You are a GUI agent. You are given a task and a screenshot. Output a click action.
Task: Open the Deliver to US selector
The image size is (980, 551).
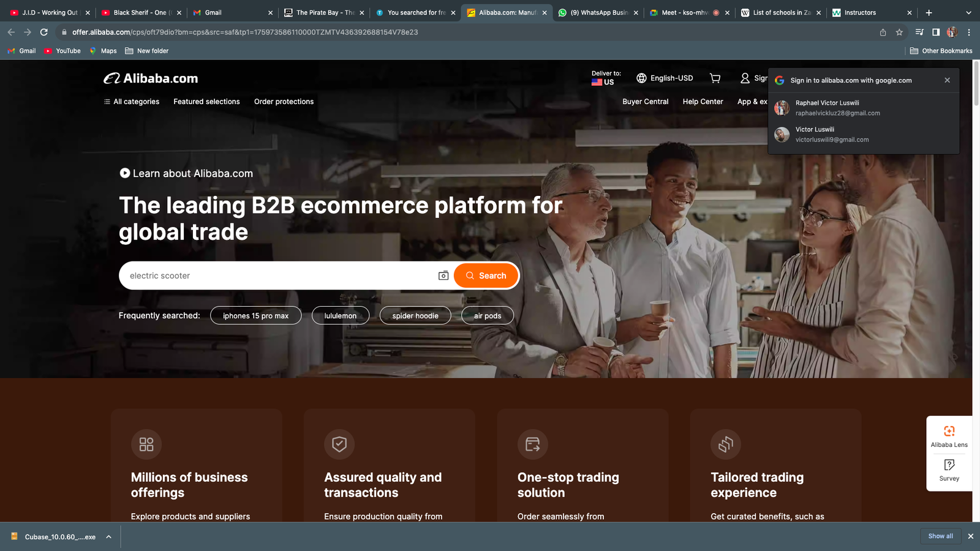(x=605, y=78)
